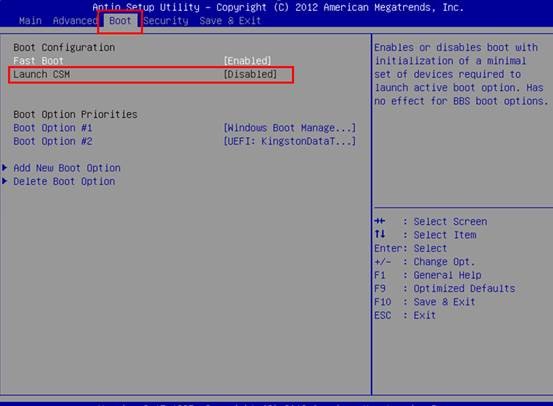Click the ESC Exit hint

(x=405, y=315)
